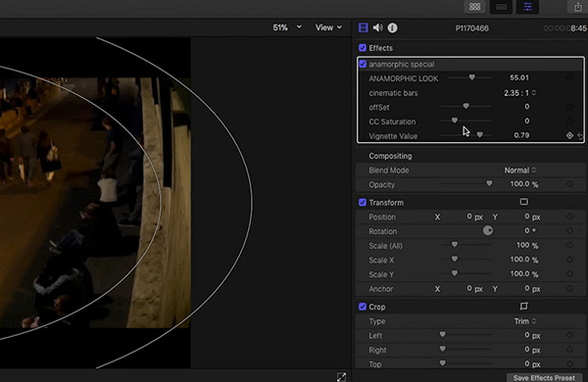Click the video preview in the viewer

point(95,203)
